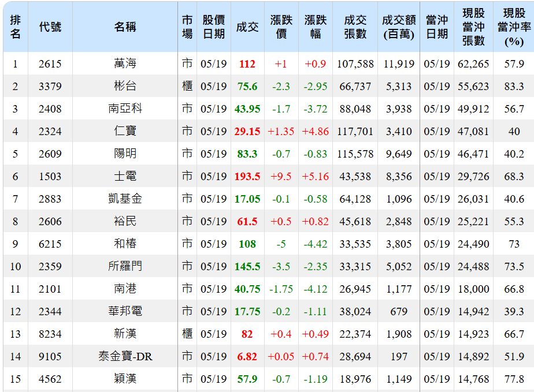Screen dimensions: 534x392
Task: Sort by the 排名 column header
Action: pyautogui.click(x=16, y=27)
